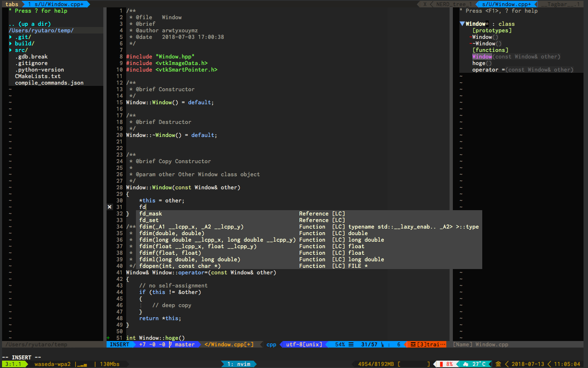The width and height of the screenshot is (588, 368).
Task: Select fdopen(int, const char *) completion
Action: [x=180, y=266]
